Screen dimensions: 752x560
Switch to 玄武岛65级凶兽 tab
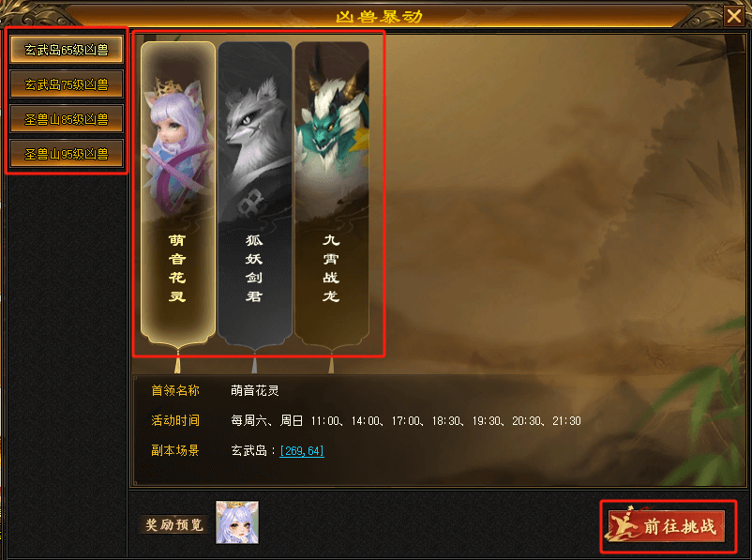(x=67, y=50)
